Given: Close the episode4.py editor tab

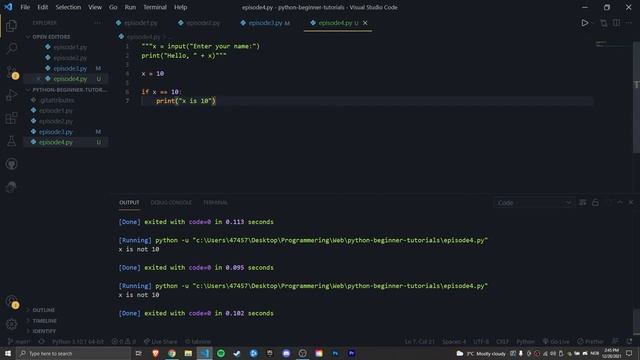Looking at the screenshot, I should click(365, 23).
